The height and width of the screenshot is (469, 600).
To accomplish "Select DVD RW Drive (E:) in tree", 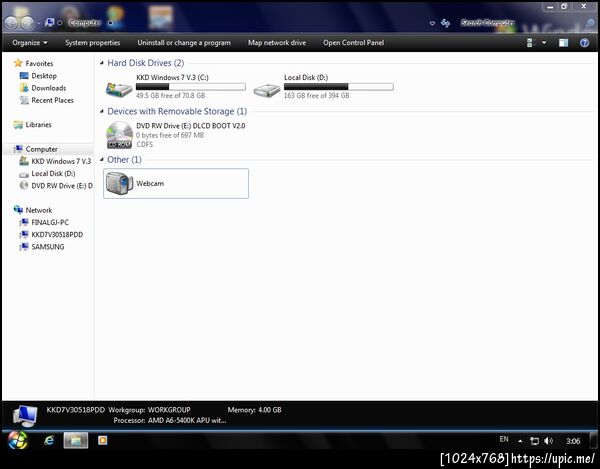I will pos(62,186).
